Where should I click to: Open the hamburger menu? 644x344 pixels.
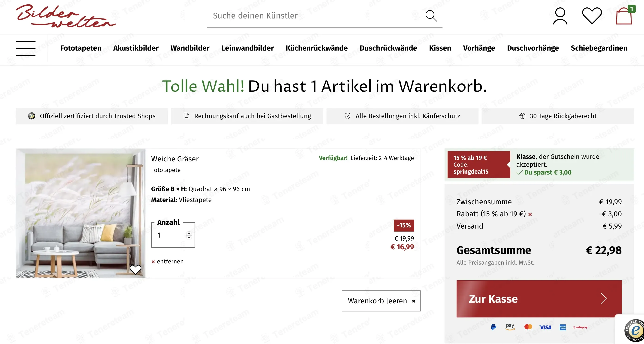click(x=25, y=48)
